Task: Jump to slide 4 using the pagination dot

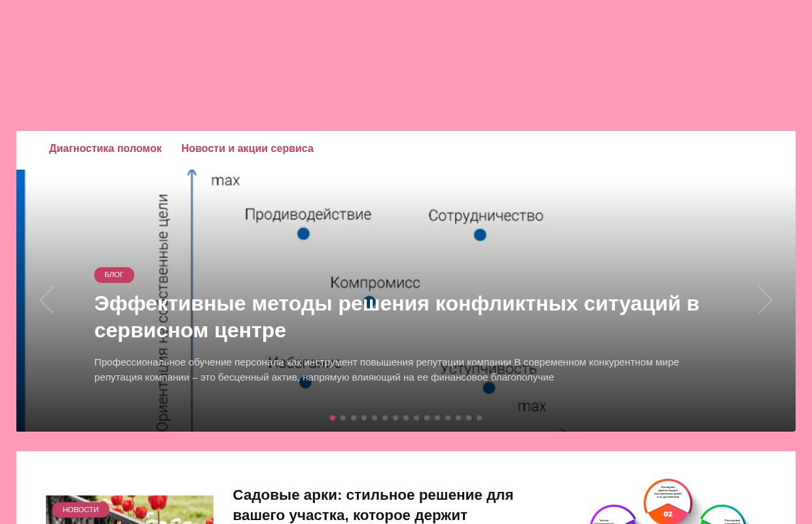Action: (364, 418)
